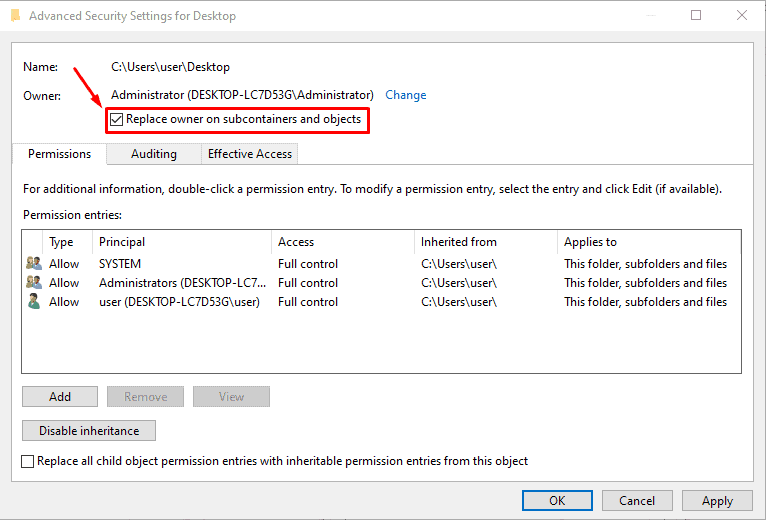This screenshot has height=520, width=766.
Task: Select the SYSTEM principal entry
Action: point(120,264)
